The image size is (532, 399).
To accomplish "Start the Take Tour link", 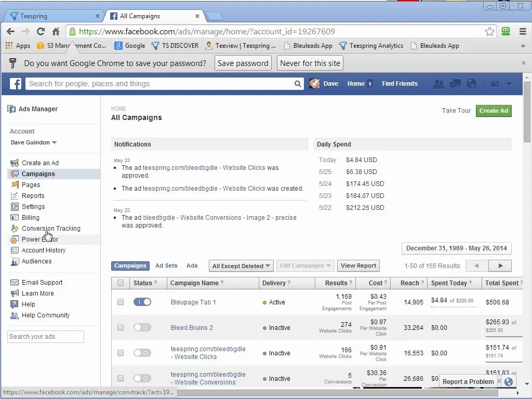I will click(456, 111).
